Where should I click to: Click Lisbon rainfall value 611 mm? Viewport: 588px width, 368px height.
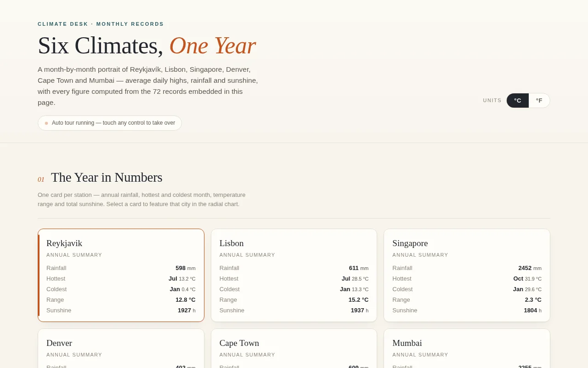tap(359, 268)
